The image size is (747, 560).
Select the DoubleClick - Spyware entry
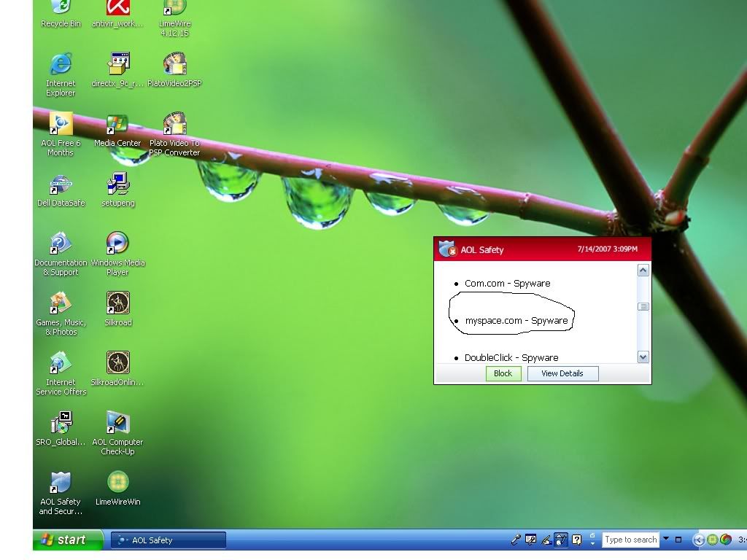pos(511,357)
